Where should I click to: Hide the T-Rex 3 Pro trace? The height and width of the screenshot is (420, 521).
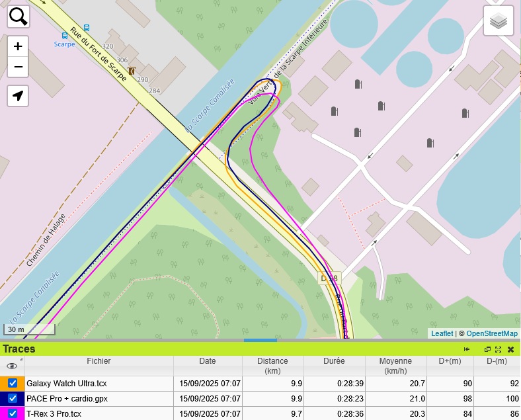click(13, 414)
